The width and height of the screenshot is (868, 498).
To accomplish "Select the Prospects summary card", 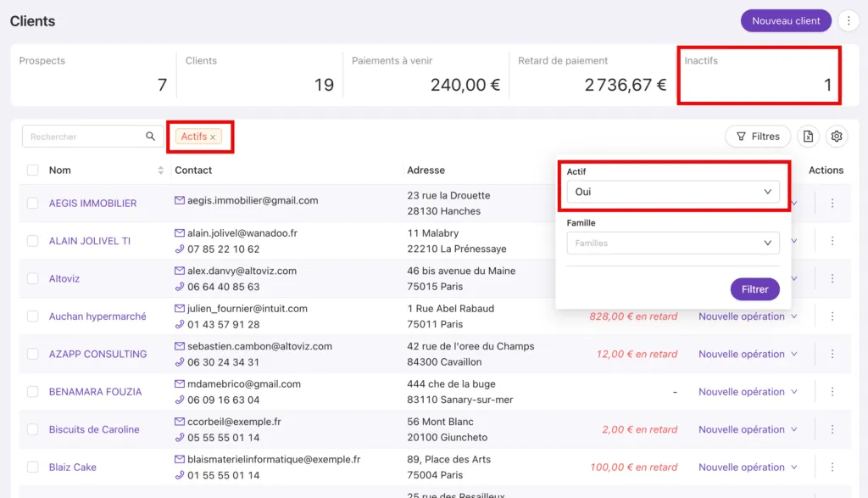I will coord(93,75).
